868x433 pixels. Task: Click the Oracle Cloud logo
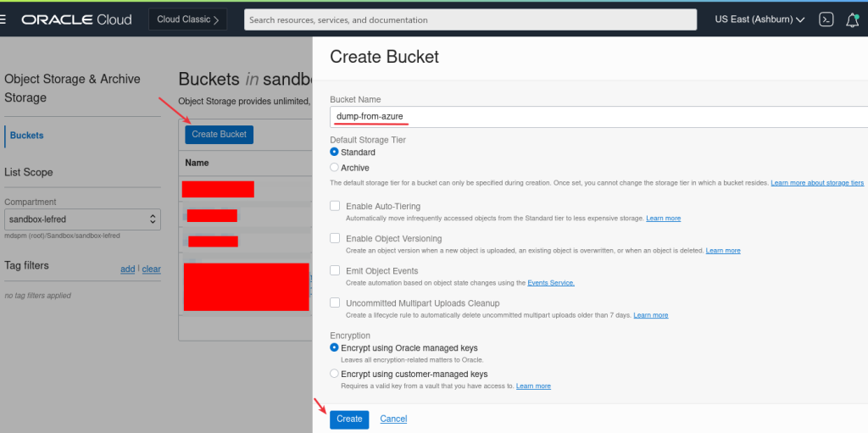[76, 20]
